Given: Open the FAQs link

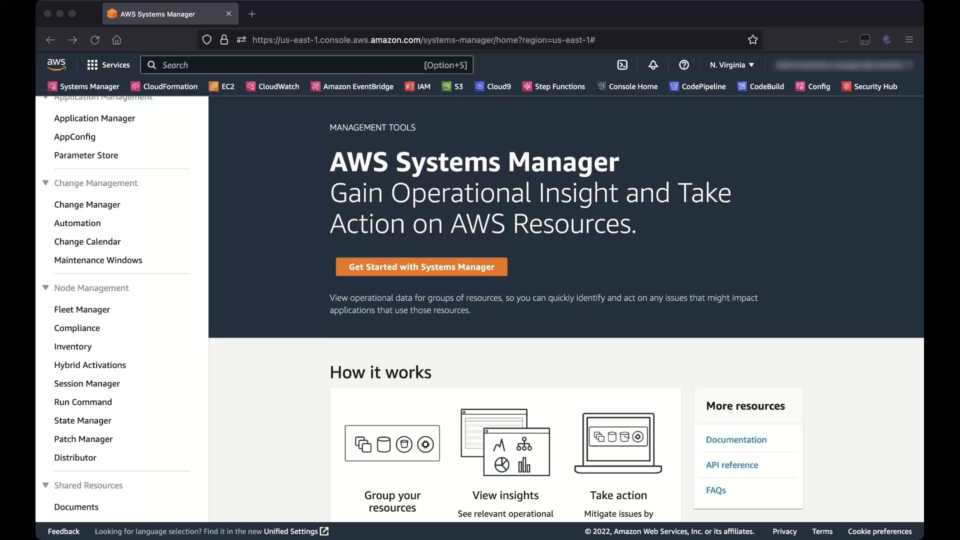Looking at the screenshot, I should [x=716, y=490].
